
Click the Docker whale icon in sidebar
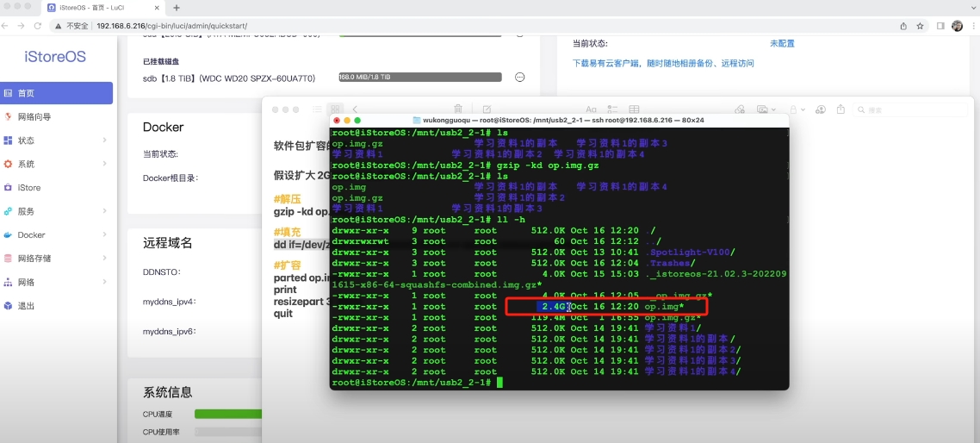(8, 235)
